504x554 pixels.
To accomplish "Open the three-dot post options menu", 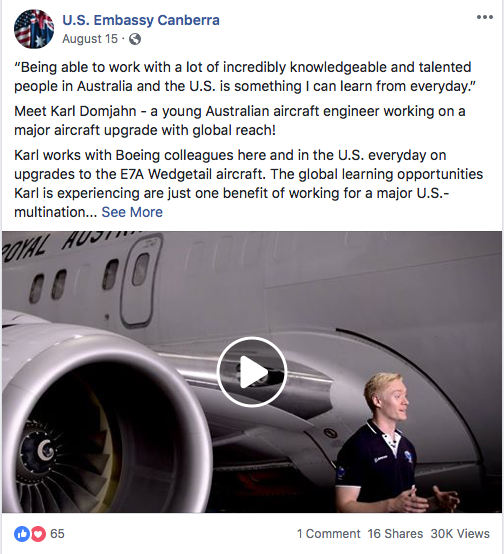I will click(485, 17).
